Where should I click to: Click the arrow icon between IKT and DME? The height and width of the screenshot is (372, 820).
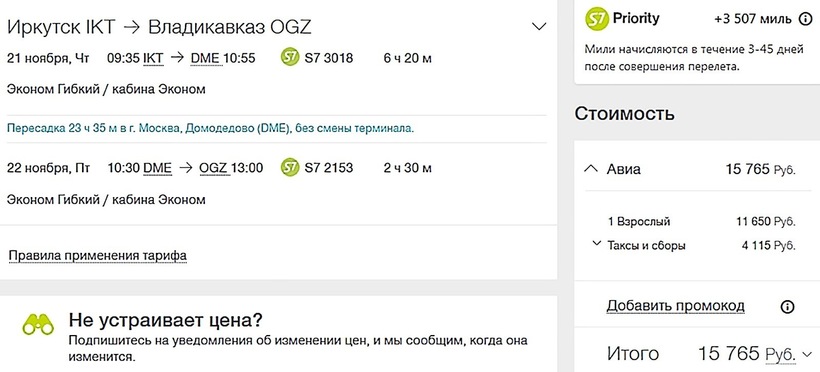177,58
